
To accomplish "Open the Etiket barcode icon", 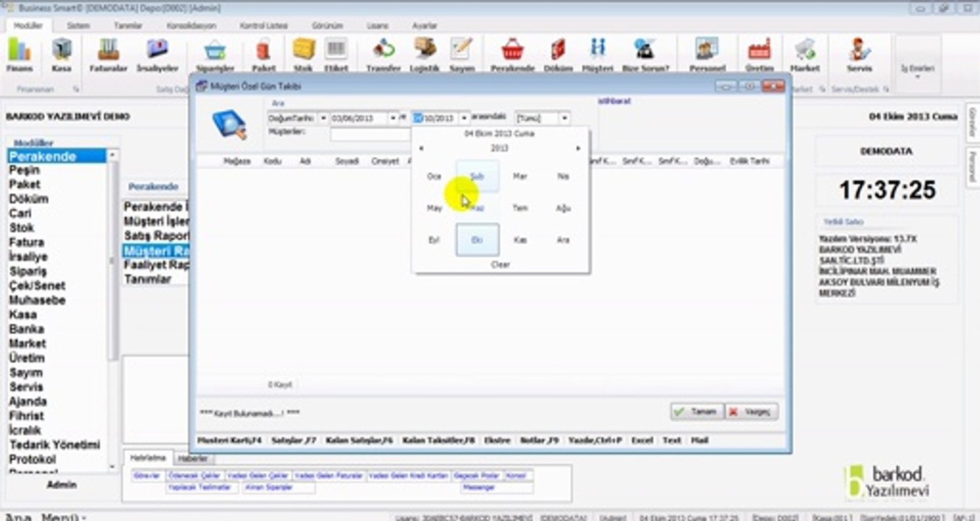I will pyautogui.click(x=336, y=54).
